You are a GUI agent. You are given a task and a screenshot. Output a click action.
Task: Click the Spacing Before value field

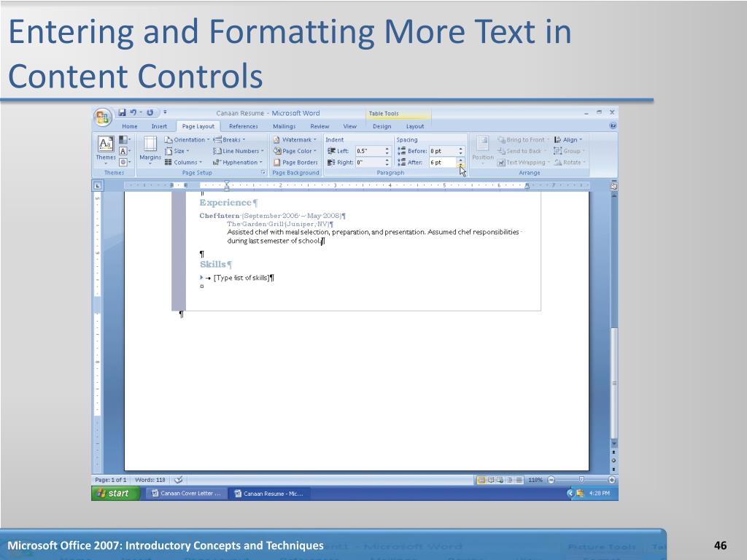(x=443, y=151)
